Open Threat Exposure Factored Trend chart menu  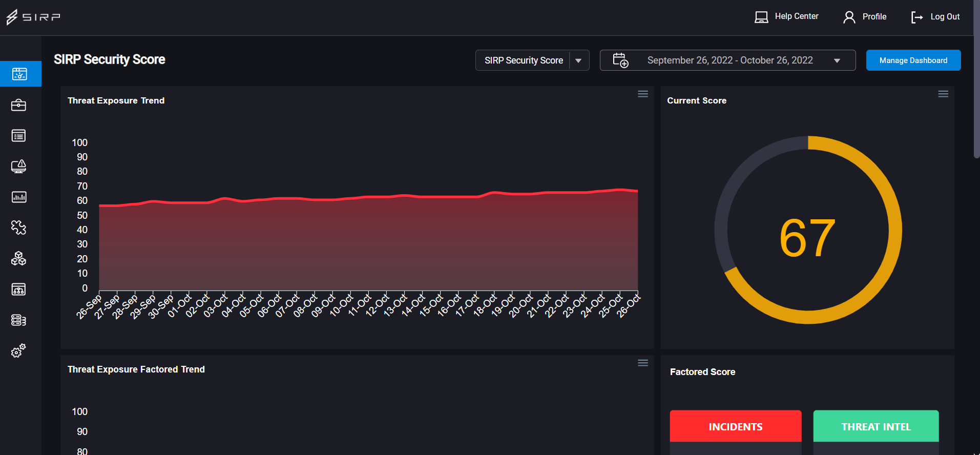coord(643,363)
